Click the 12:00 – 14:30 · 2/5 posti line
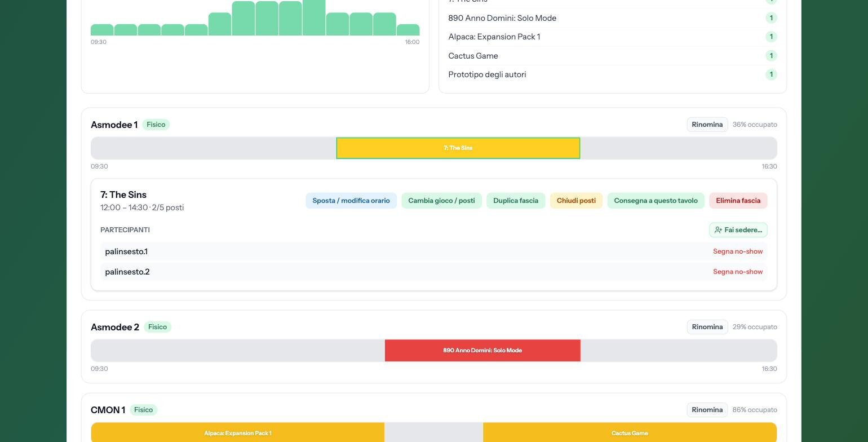The height and width of the screenshot is (442, 868). (x=142, y=207)
